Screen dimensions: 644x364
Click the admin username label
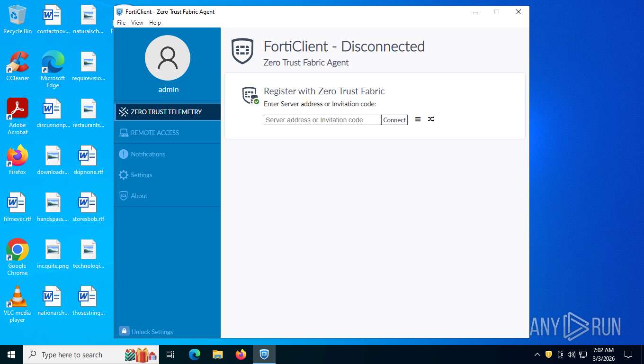169,90
